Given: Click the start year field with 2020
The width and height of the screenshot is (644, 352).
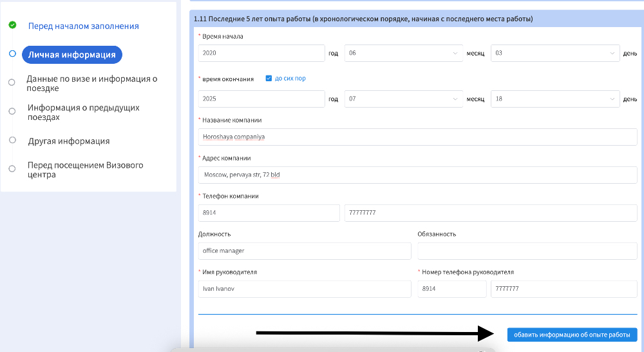Looking at the screenshot, I should 261,54.
